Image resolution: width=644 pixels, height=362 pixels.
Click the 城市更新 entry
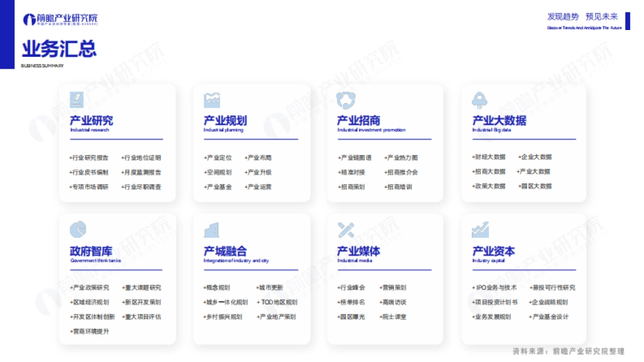point(269,287)
